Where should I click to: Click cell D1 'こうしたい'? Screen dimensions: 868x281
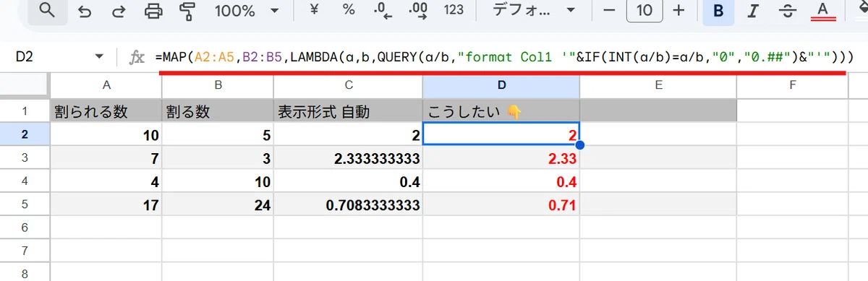[501, 111]
